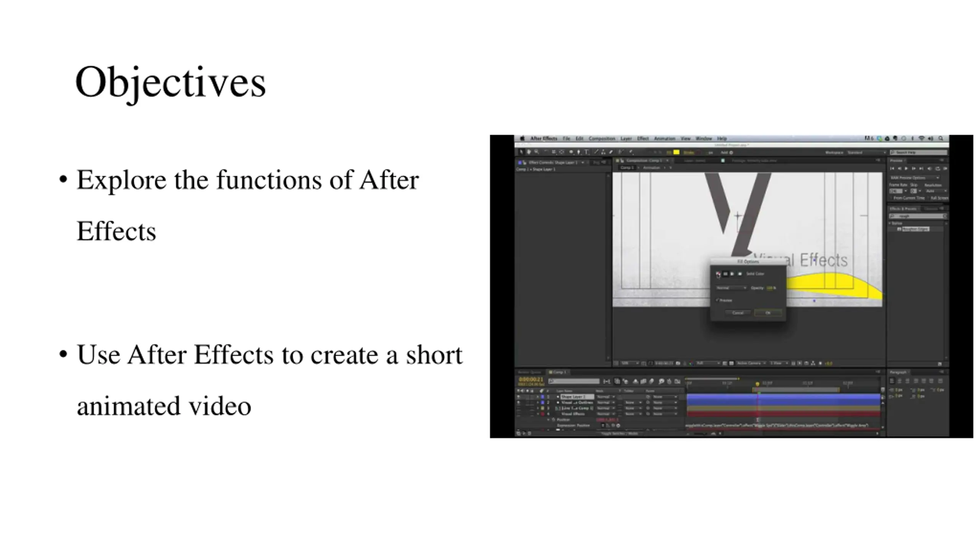Viewport: 980px width, 551px height.
Task: Click OK in Fill Options dialog
Action: [x=768, y=313]
